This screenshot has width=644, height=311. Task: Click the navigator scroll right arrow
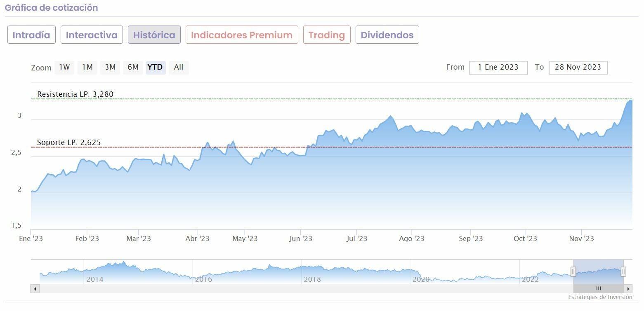pos(628,289)
